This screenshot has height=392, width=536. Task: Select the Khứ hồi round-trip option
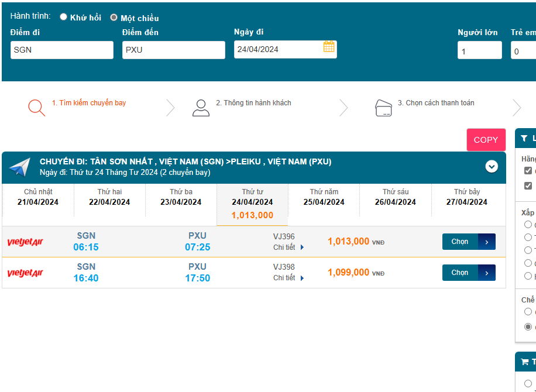[64, 18]
